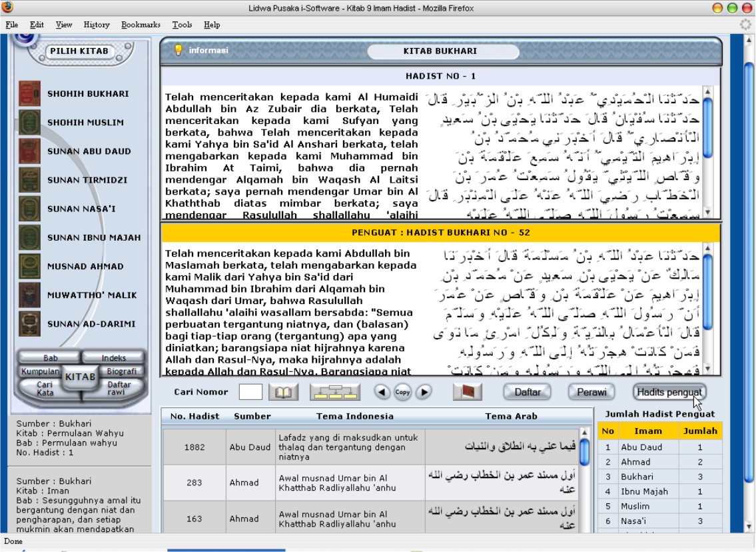Open the File menu
The image size is (756, 552).
tap(11, 25)
